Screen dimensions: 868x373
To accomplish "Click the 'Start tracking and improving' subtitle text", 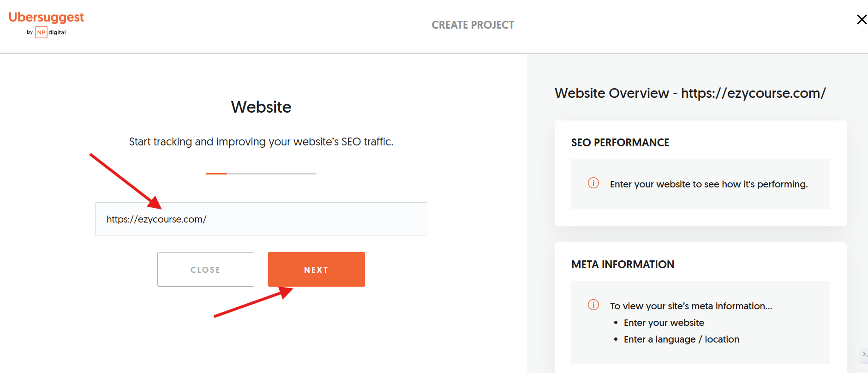I will (x=261, y=142).
